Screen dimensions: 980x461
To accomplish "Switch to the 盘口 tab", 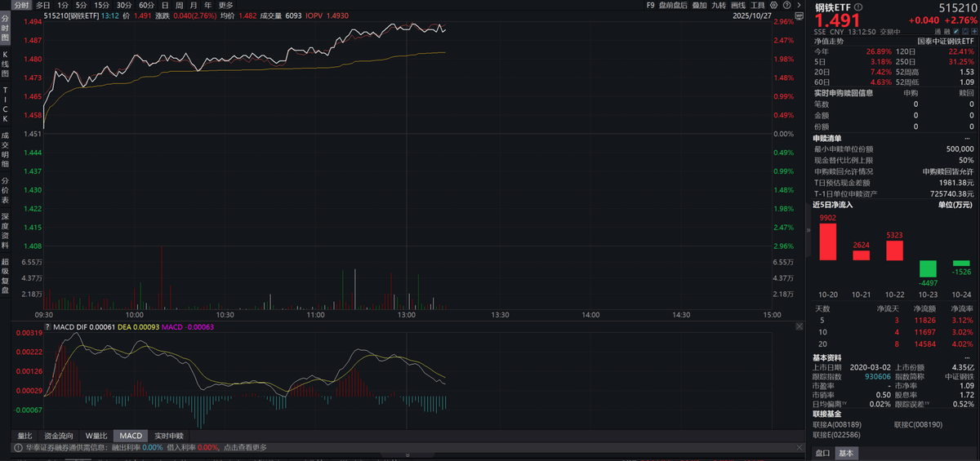I will pos(822,453).
